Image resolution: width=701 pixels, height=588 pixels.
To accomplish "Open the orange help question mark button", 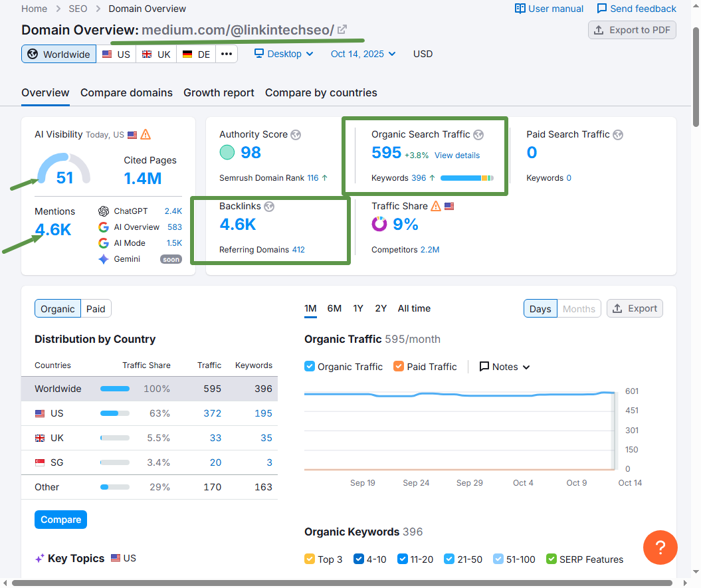I will tap(660, 547).
